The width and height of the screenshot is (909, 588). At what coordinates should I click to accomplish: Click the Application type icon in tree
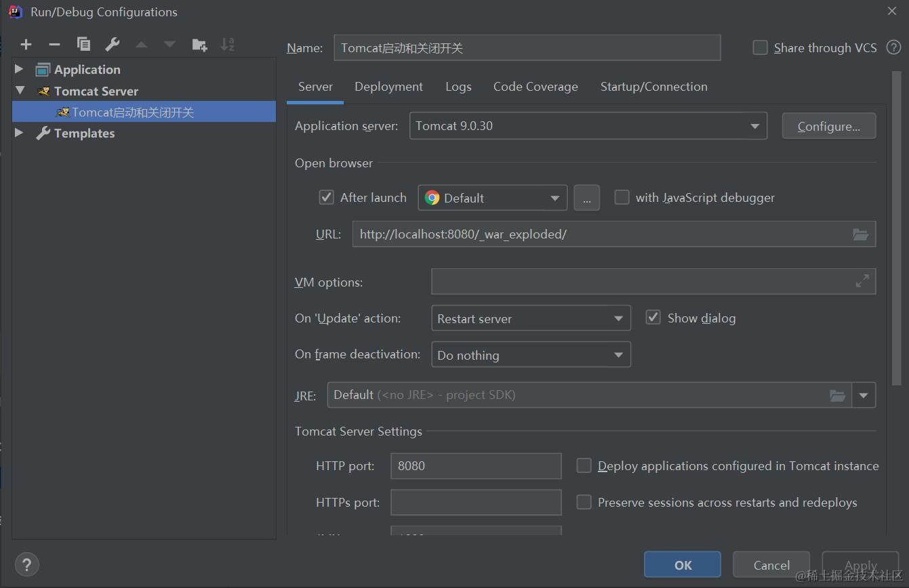tap(43, 69)
